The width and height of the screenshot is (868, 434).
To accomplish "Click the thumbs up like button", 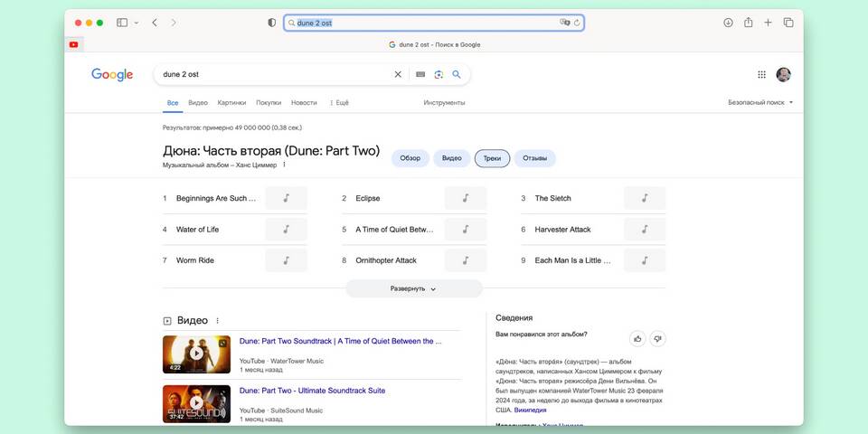I will point(637,338).
